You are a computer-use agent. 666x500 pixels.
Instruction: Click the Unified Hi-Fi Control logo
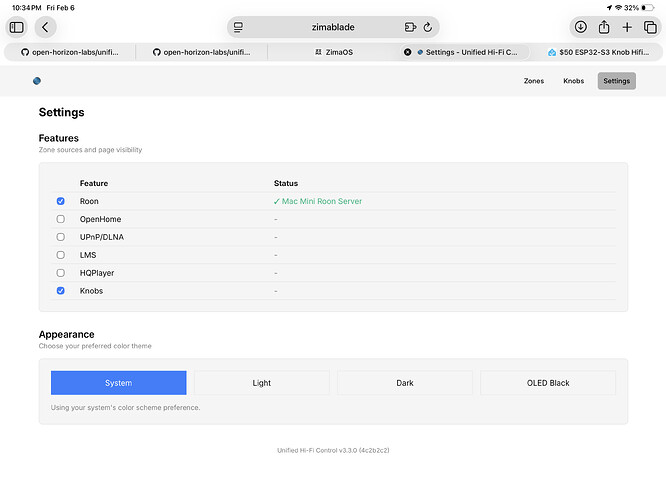[37, 81]
